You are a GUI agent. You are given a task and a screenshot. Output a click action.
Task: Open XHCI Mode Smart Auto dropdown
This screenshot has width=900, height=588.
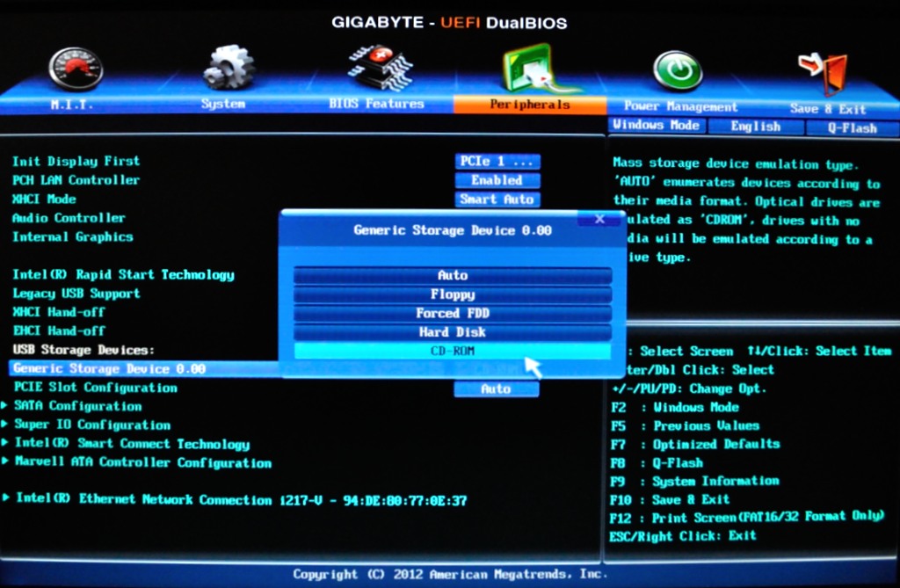click(x=497, y=200)
